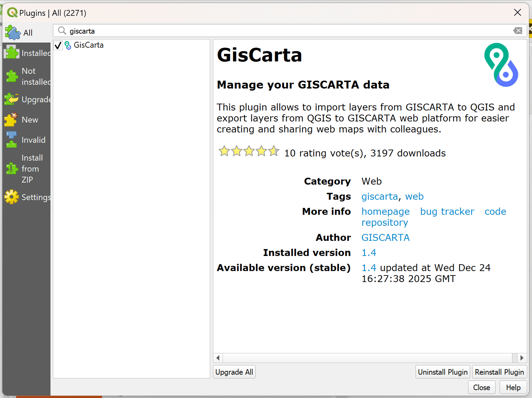Click the Install from ZIP icon
This screenshot has width=532, height=398.
coord(12,168)
